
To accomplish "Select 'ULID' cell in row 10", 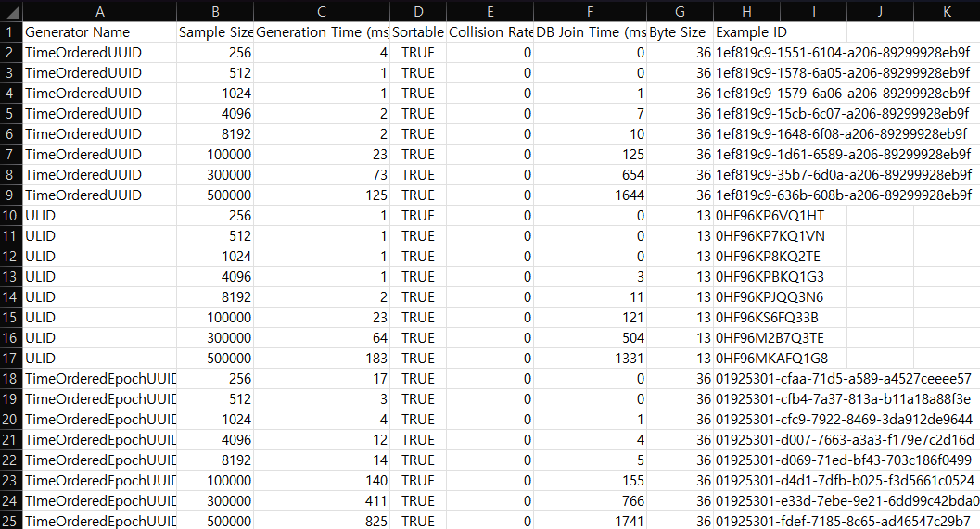I will click(99, 216).
